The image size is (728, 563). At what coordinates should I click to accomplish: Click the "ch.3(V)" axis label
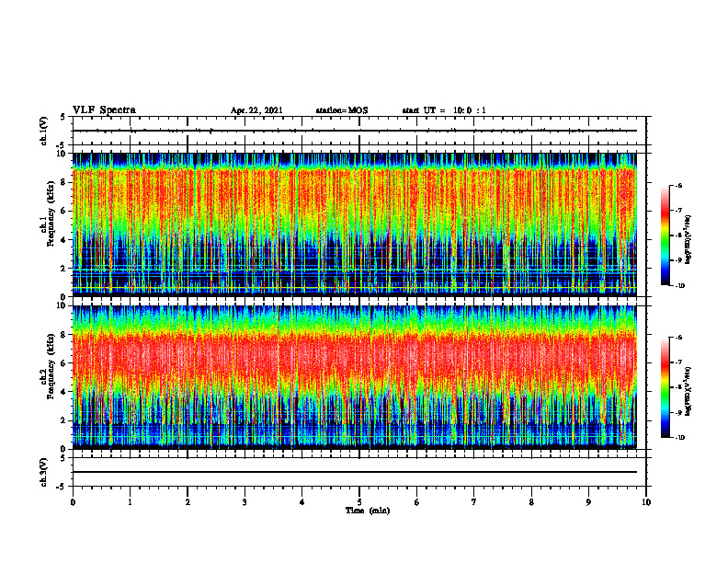(44, 473)
